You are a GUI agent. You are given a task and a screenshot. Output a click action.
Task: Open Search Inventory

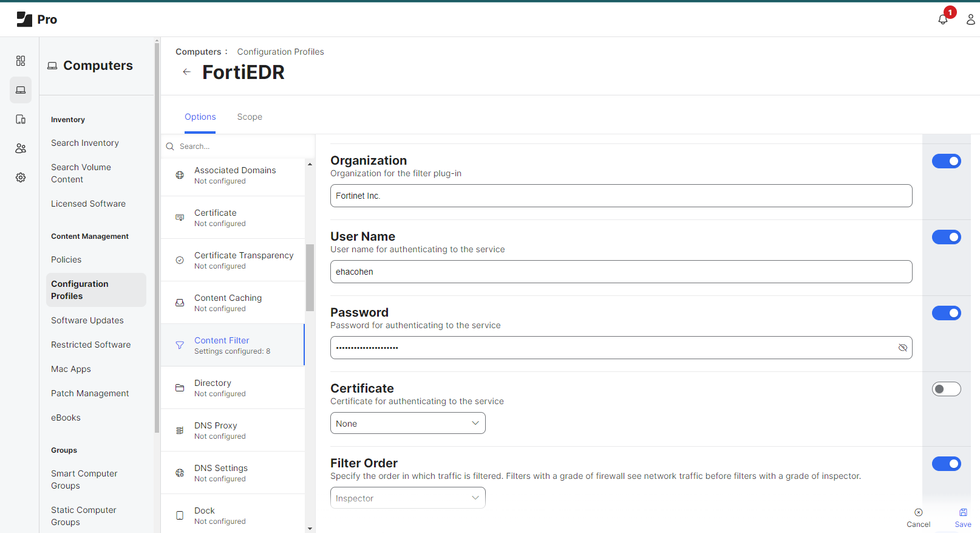click(85, 143)
